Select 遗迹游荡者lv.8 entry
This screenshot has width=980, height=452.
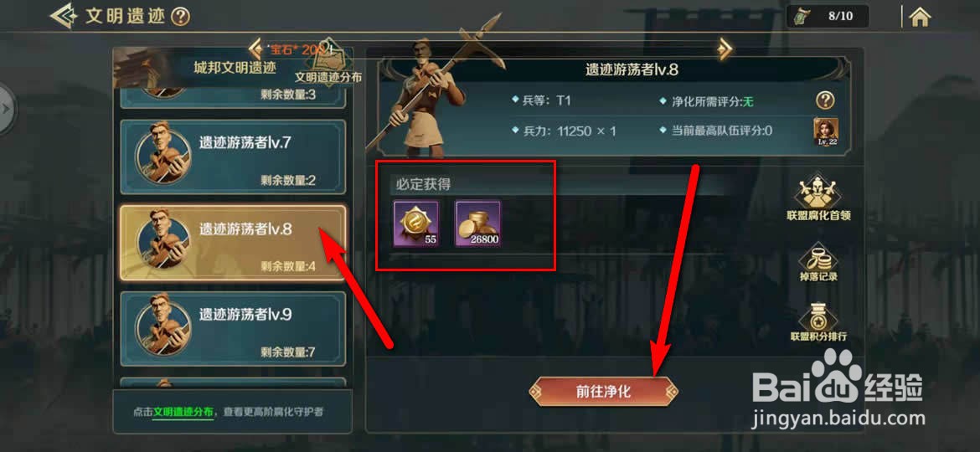coord(233,243)
